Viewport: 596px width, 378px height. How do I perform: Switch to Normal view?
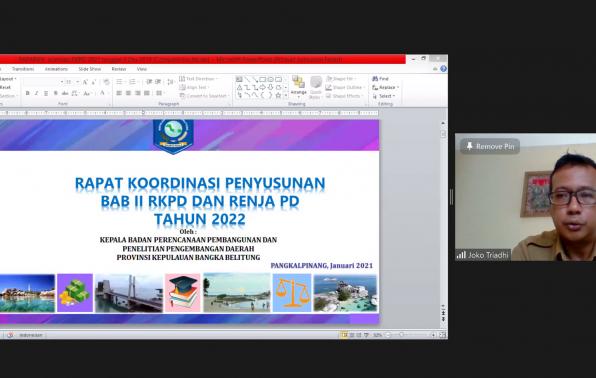pos(344,335)
